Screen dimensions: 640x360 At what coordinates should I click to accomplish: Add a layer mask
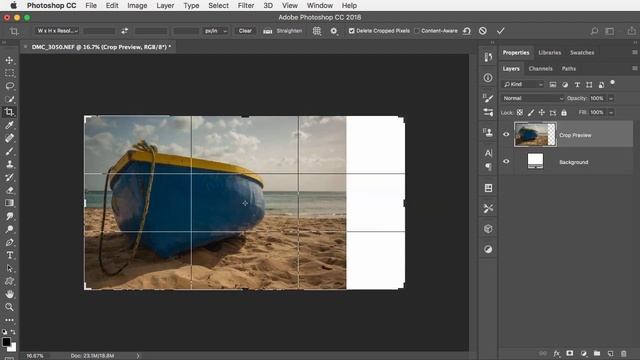coord(570,353)
